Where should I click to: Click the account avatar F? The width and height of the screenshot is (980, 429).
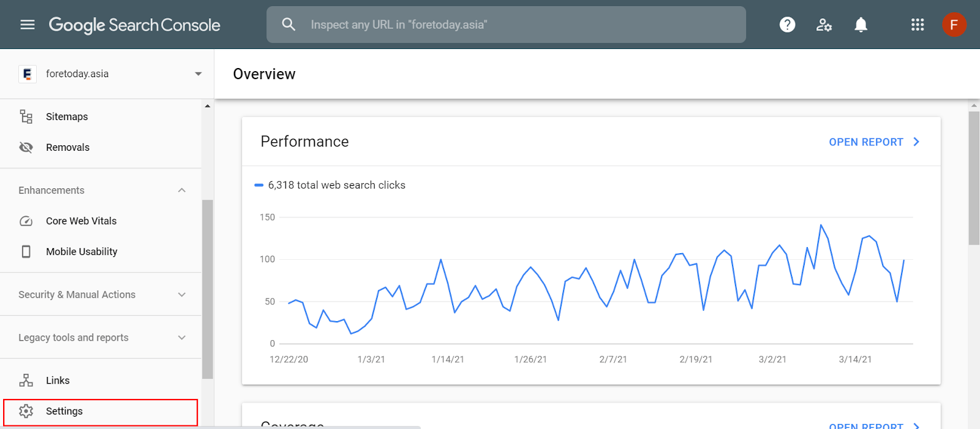pos(954,25)
